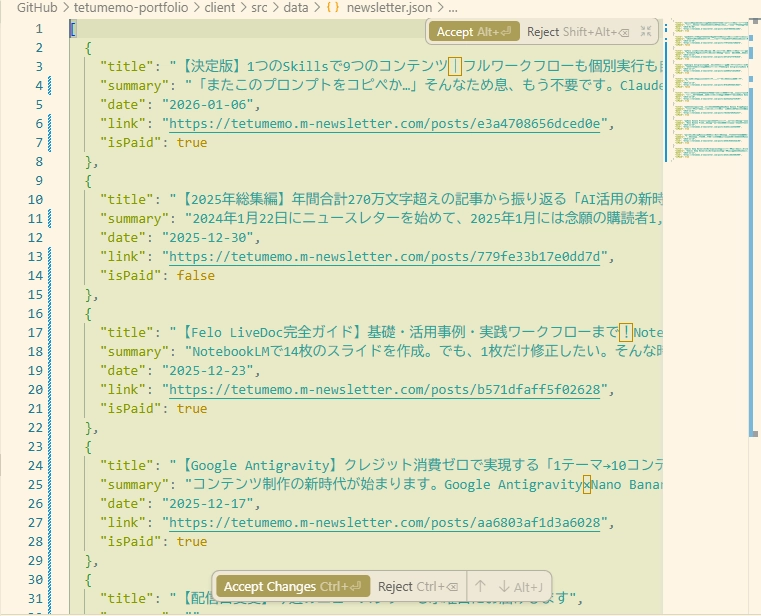Open data breadcrumb segment
761x616 pixels.
click(296, 8)
